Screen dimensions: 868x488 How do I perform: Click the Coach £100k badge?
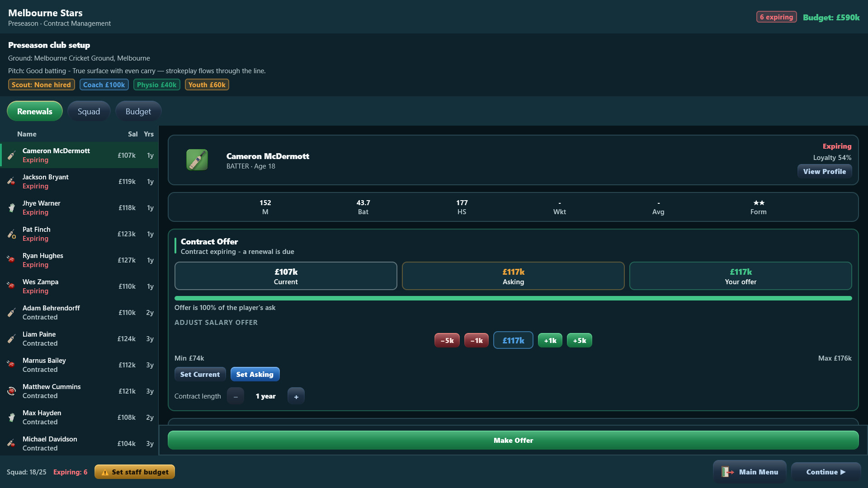pyautogui.click(x=104, y=85)
